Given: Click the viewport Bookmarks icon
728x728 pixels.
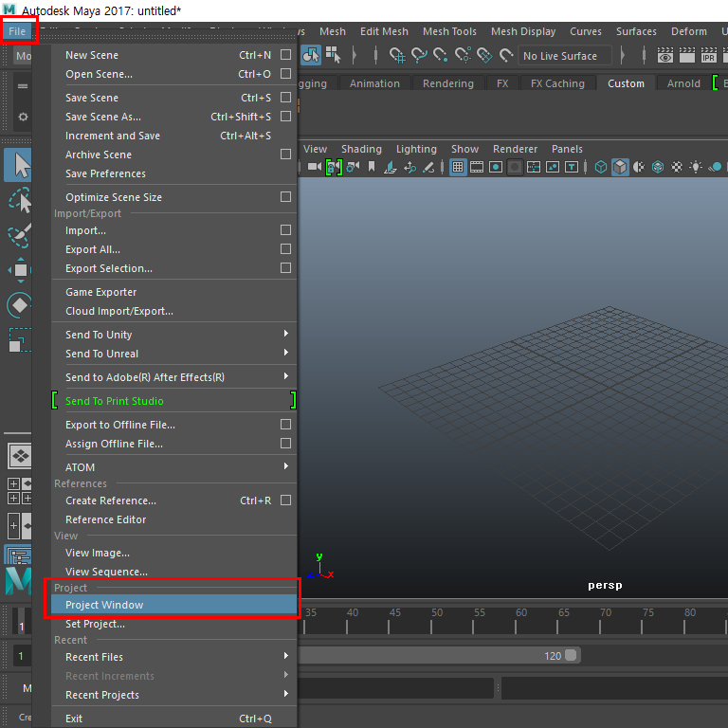Looking at the screenshot, I should click(372, 167).
